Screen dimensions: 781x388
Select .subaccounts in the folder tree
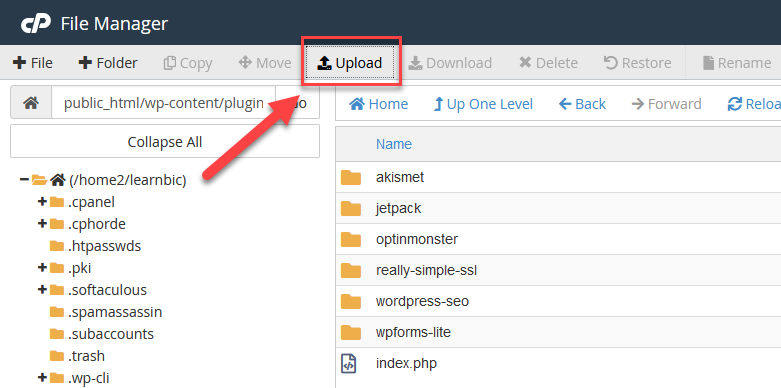point(111,334)
